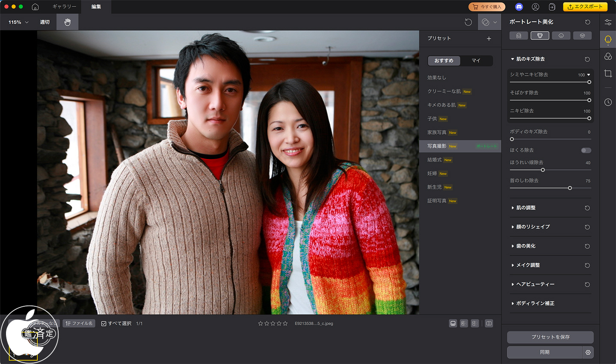616x364 pixels.
Task: Switch to the マイ presets tab
Action: [x=476, y=61]
